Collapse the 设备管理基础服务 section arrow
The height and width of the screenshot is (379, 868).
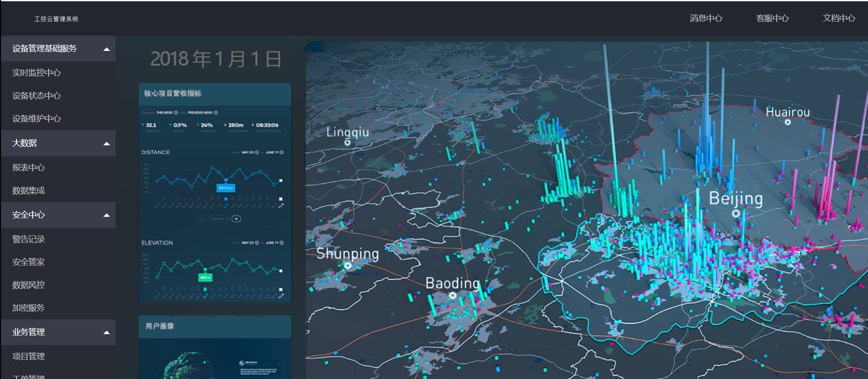click(x=106, y=49)
